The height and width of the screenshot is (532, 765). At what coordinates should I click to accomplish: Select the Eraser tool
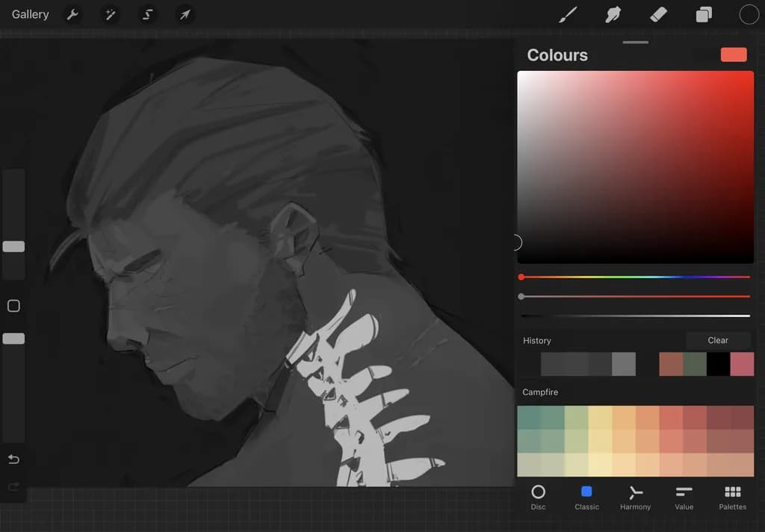tap(658, 15)
